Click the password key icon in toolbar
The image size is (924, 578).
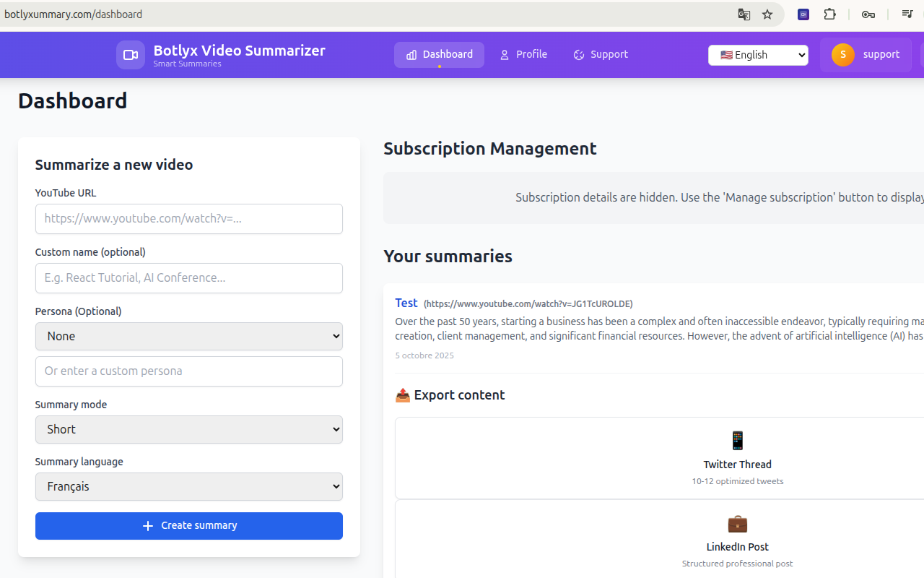pos(868,14)
